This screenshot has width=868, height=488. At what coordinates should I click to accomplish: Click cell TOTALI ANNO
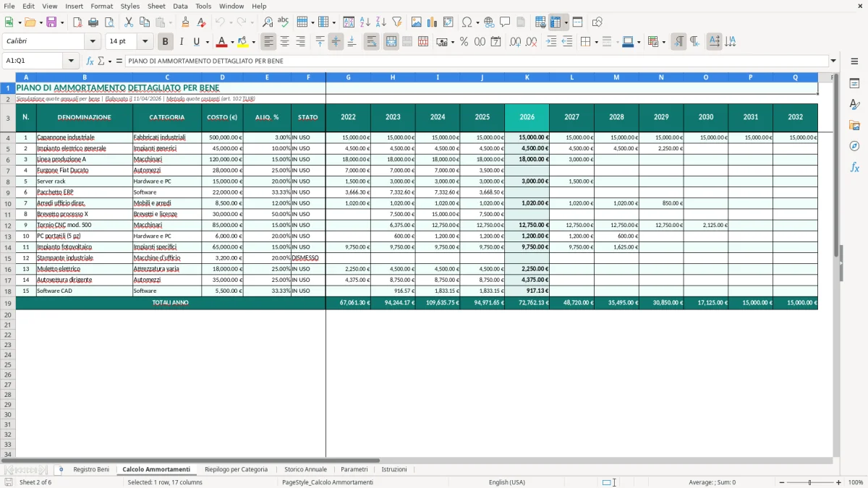coord(171,304)
